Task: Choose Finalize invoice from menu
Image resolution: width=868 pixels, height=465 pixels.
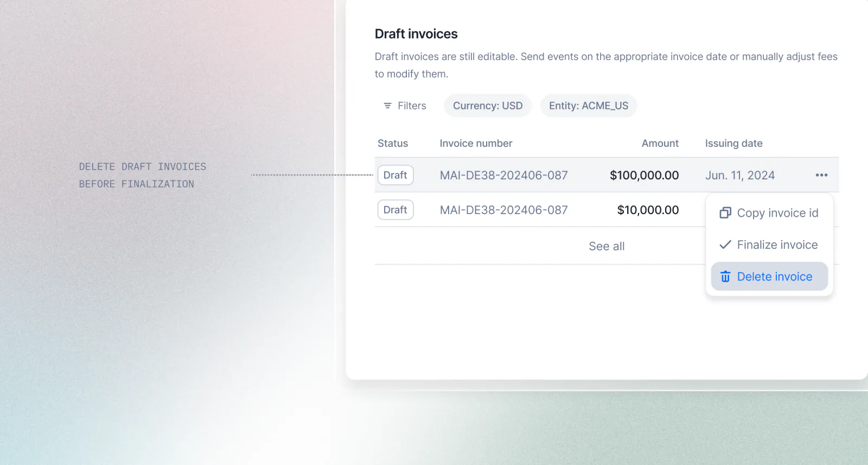Action: (769, 244)
